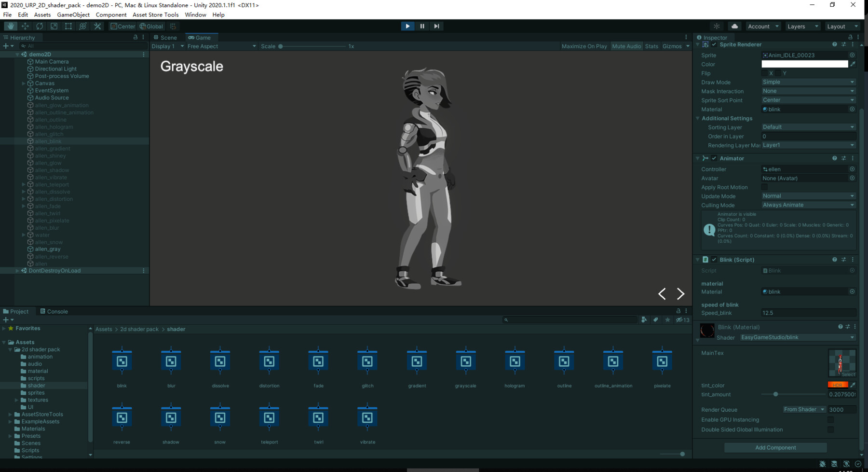Click the next arrow in Game view
868x472 pixels.
680,293
